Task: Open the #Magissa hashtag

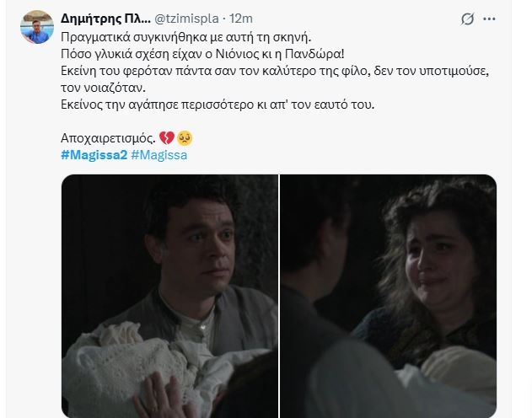Action: (159, 155)
